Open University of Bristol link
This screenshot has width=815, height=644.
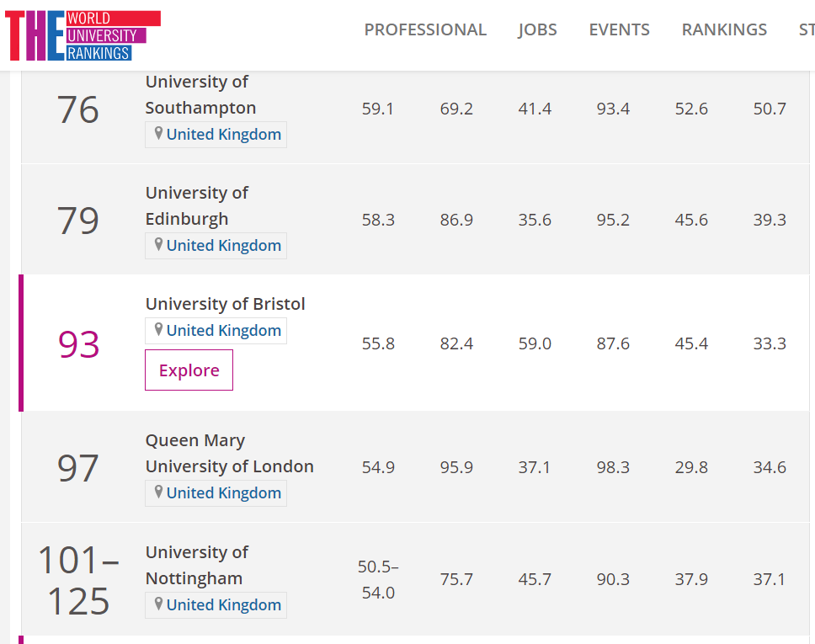click(225, 303)
